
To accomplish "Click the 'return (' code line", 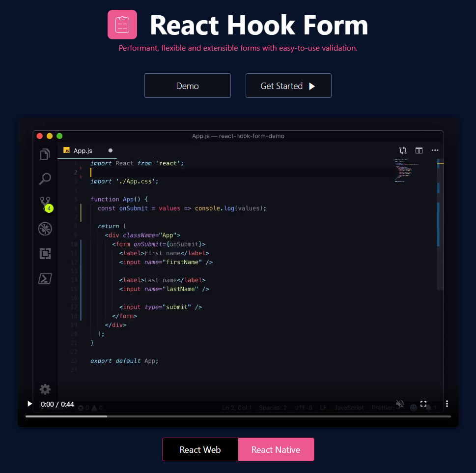I will click(112, 226).
